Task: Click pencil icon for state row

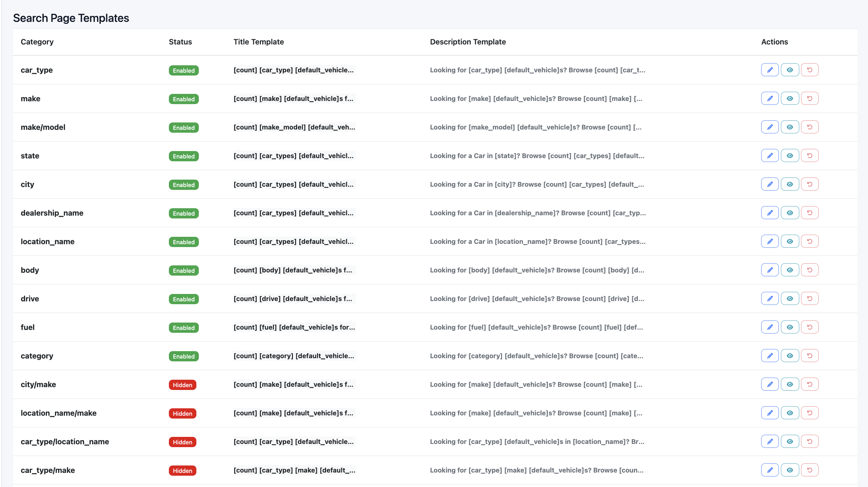Action: pos(770,156)
